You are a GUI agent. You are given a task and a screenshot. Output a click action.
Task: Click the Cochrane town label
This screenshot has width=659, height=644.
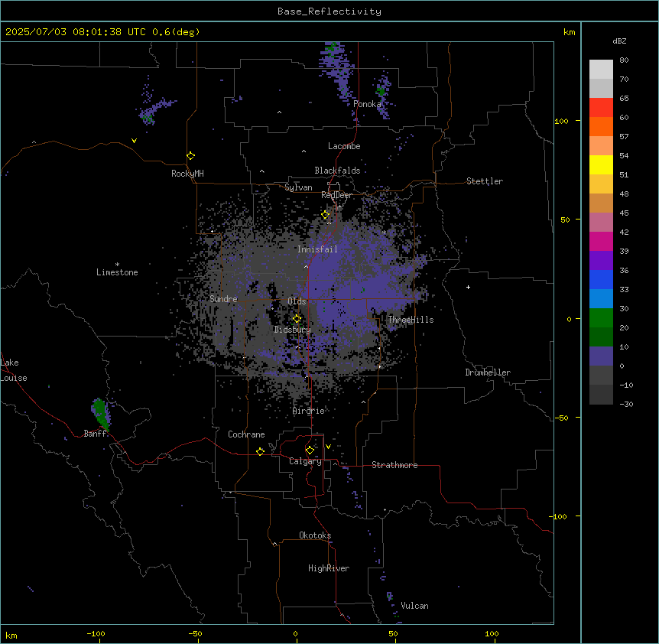[x=246, y=434]
